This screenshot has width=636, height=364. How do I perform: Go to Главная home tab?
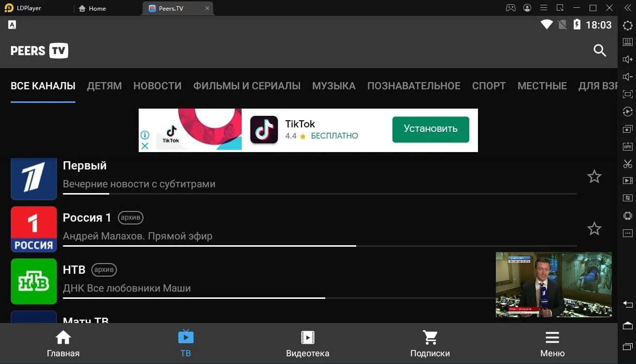click(63, 344)
